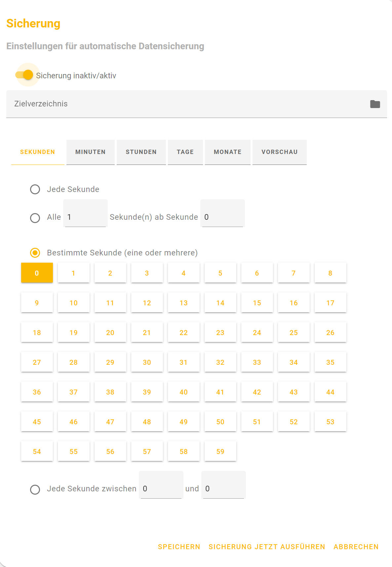Select second 30 in the grid
Image resolution: width=392 pixels, height=567 pixels.
(x=147, y=362)
